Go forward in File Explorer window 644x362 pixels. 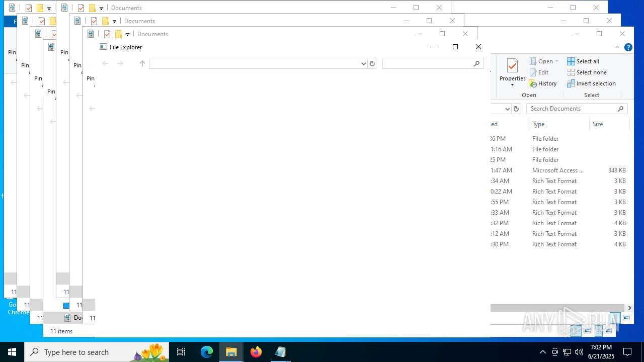pos(120,63)
